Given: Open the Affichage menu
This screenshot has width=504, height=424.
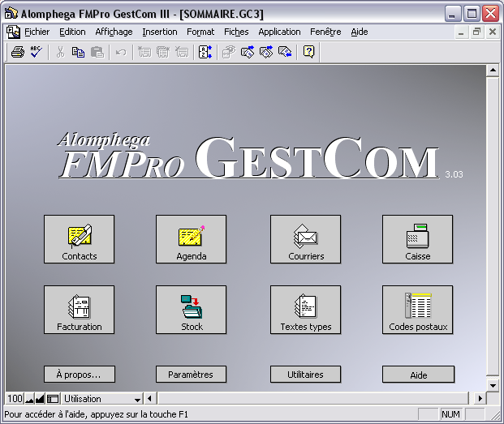Looking at the screenshot, I should pos(114,32).
